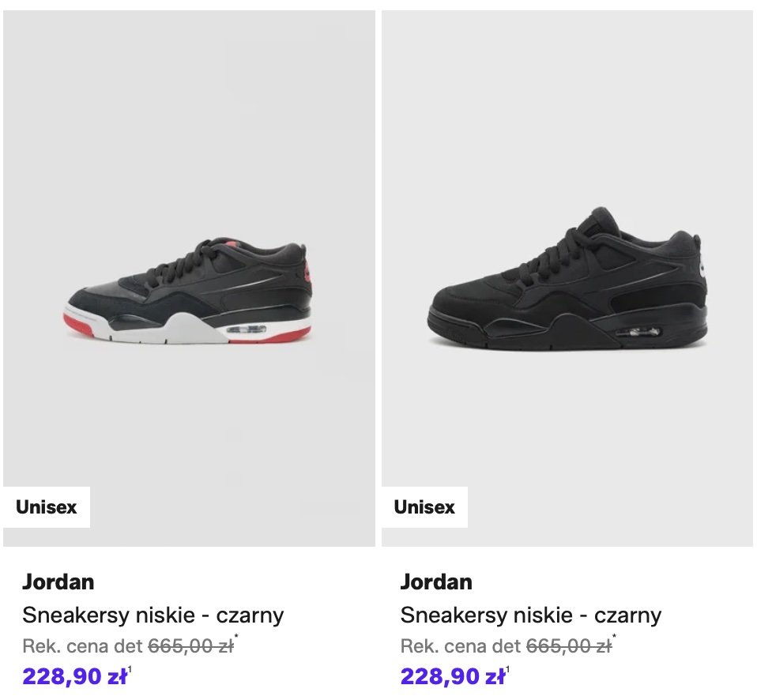Open the "Sneakersy niskie - czarny" title of the all-black sneaker
The height and width of the screenshot is (700, 757).
(x=531, y=615)
